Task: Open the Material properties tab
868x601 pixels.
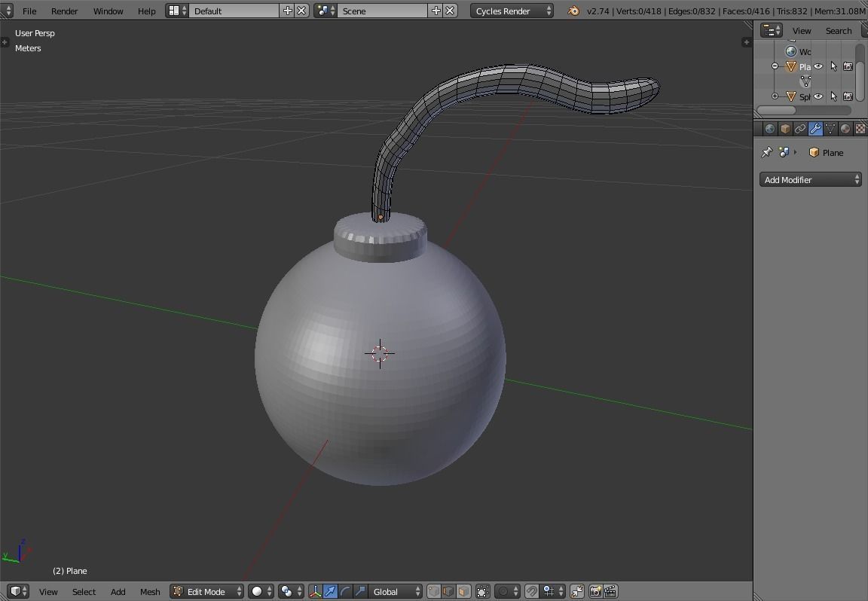Action: pyautogui.click(x=845, y=128)
